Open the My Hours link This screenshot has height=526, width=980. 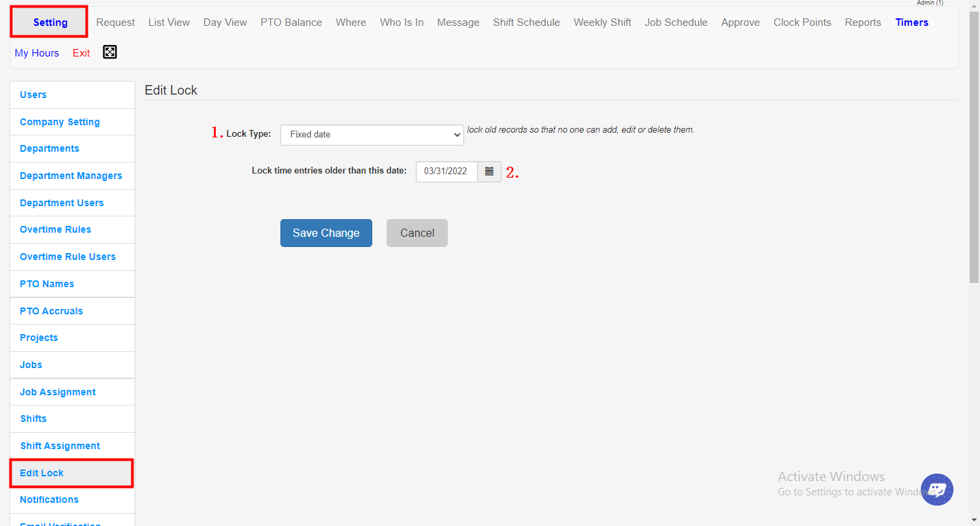pyautogui.click(x=37, y=53)
